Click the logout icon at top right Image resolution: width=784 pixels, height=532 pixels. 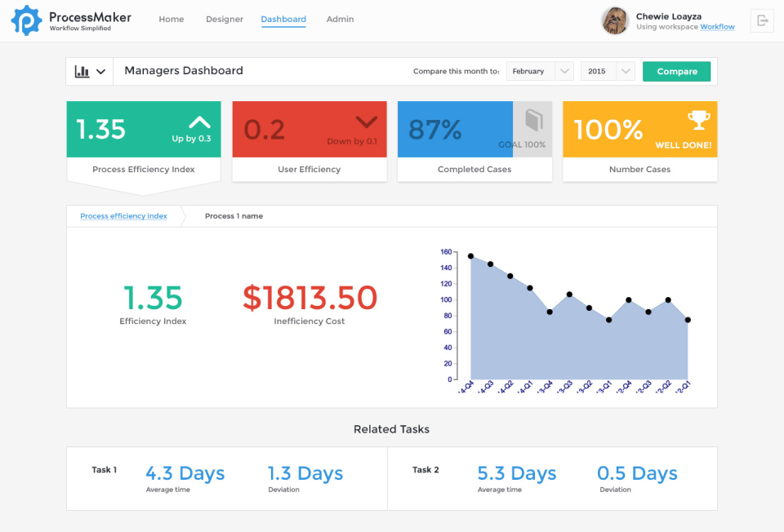pyautogui.click(x=761, y=20)
